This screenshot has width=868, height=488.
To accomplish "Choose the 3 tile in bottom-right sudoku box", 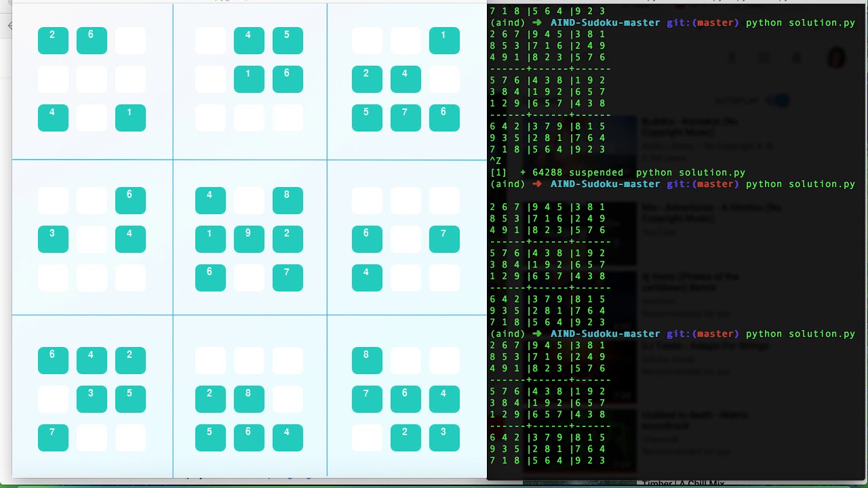I will coord(444,438).
